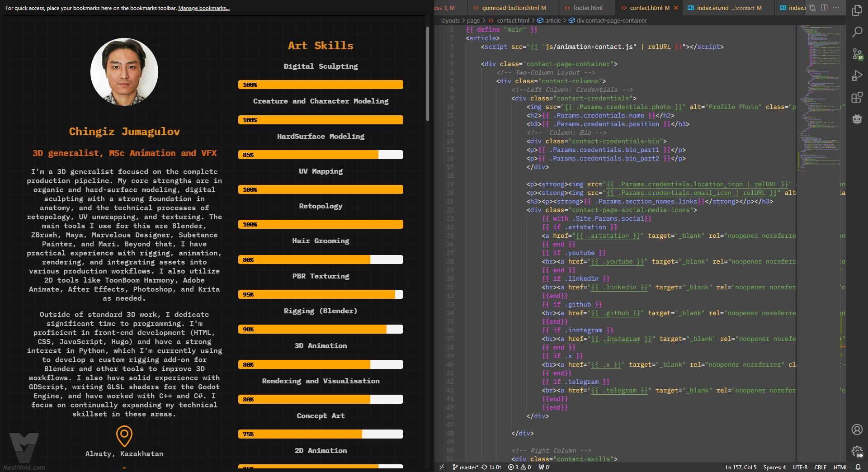This screenshot has width=868, height=472.
Task: Click the .linkedin href link in code
Action: (x=619, y=287)
